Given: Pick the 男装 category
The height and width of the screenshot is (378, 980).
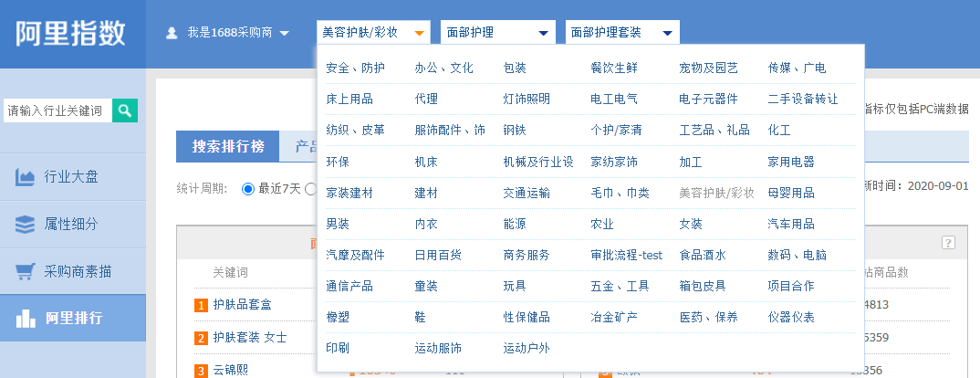Looking at the screenshot, I should point(338,224).
